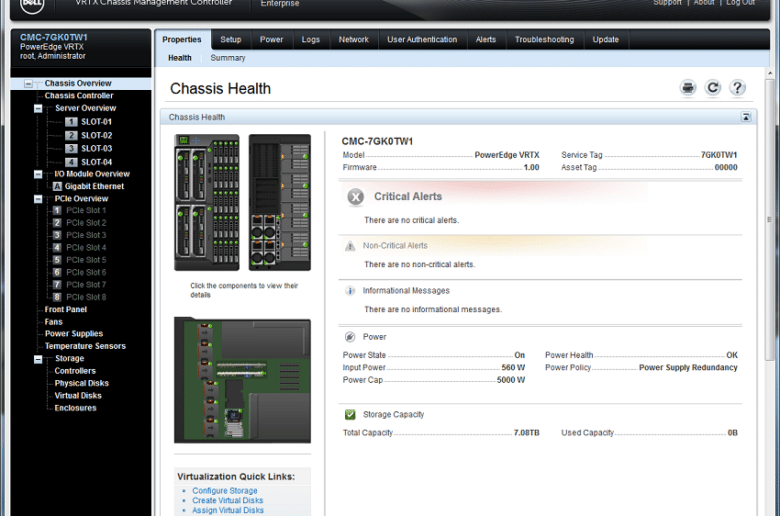The width and height of the screenshot is (780, 516).
Task: Open the Network tab
Action: (x=354, y=40)
